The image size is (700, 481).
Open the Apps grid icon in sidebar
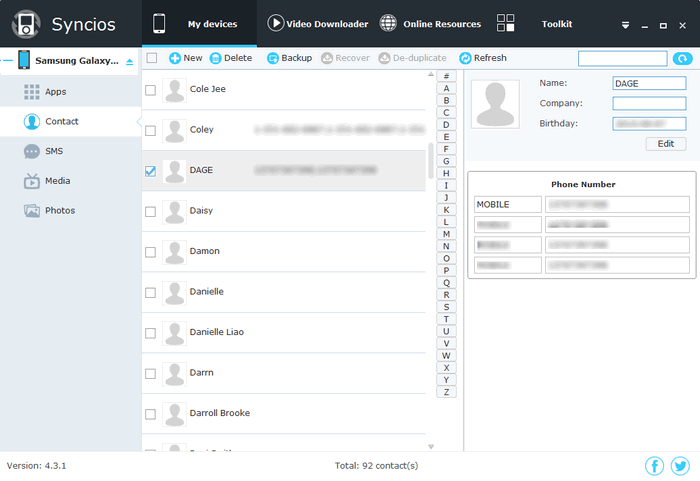point(32,92)
